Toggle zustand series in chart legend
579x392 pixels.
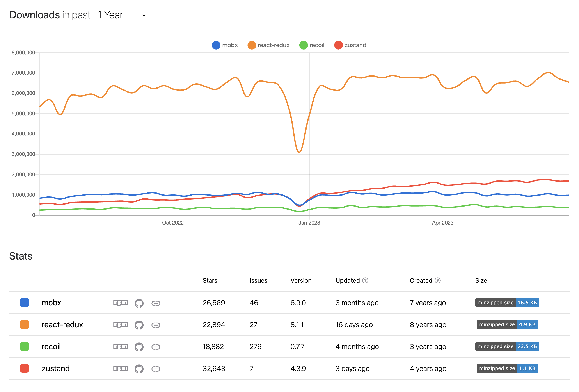tap(350, 45)
